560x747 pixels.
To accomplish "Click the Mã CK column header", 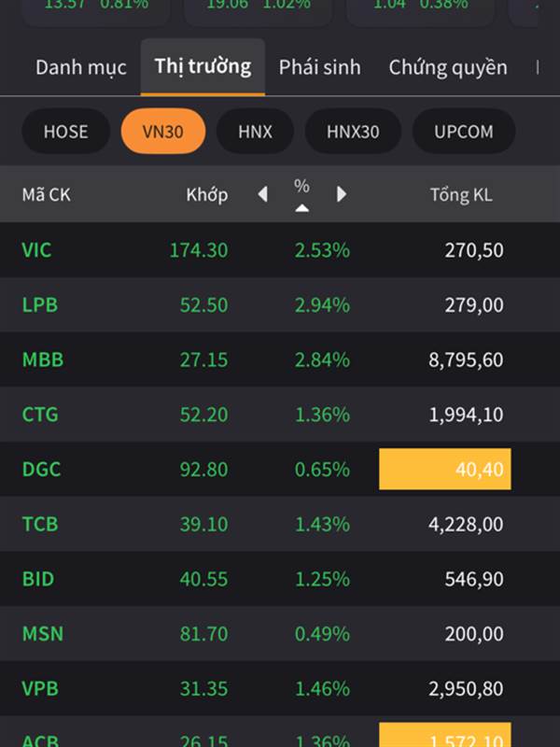I will point(47,195).
